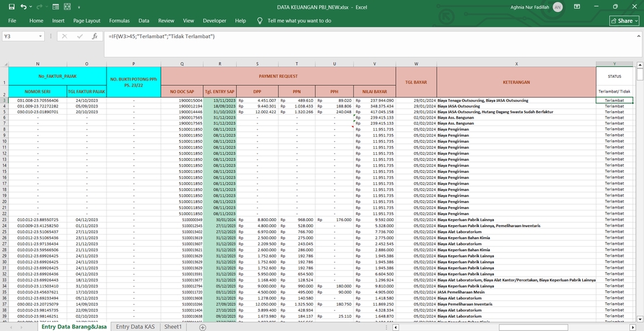The image size is (644, 331).
Task: Click the Cancel (X) formula bar icon
Action: 64,36
